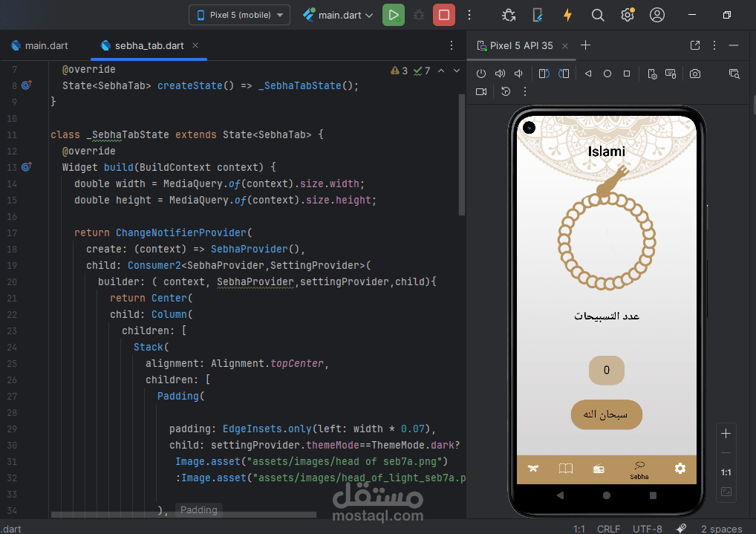Start emulator screen recording video icon
Viewport: 756px width, 534px height.
[481, 91]
